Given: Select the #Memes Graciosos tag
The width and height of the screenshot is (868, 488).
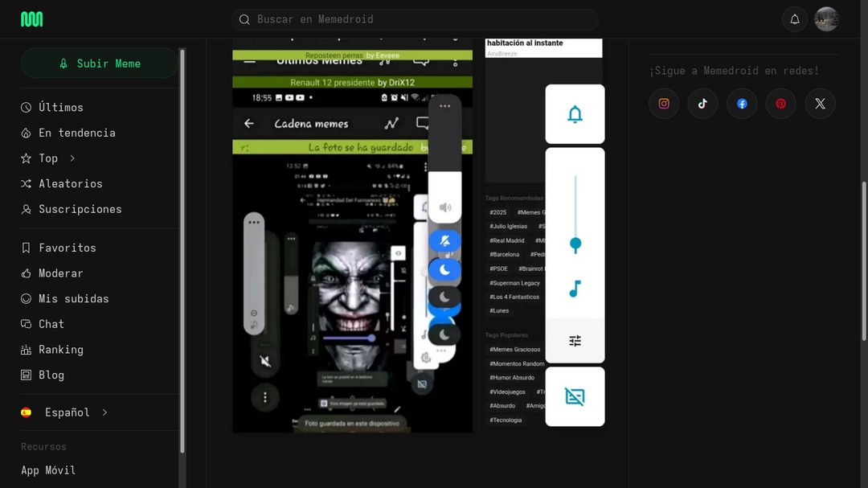Looking at the screenshot, I should [x=515, y=350].
